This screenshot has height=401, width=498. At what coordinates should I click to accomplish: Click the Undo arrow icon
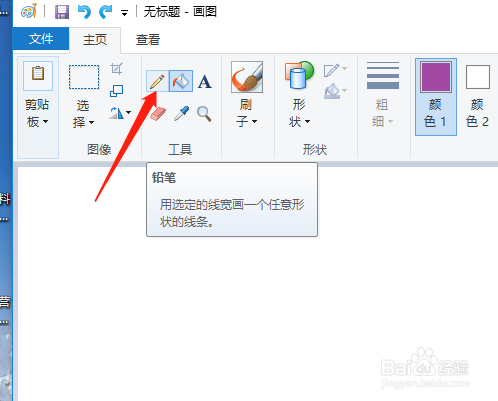pos(84,12)
